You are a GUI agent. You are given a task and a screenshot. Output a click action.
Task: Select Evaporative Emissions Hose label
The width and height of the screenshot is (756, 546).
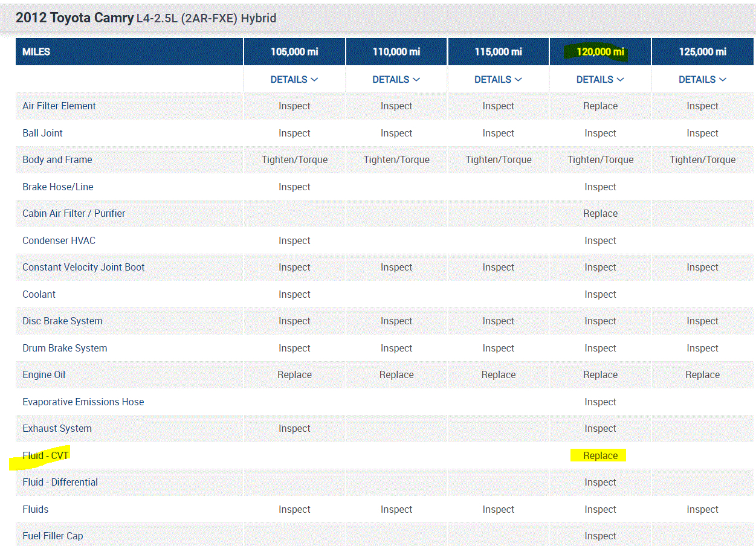(83, 402)
